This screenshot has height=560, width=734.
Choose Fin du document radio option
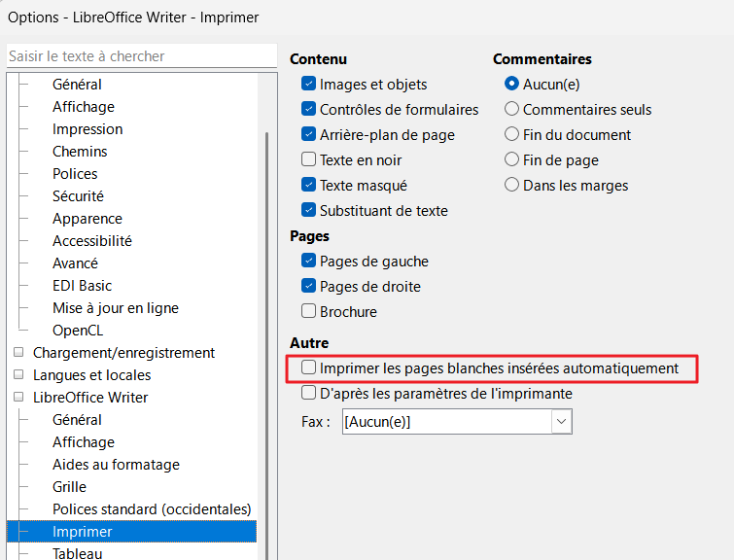(x=511, y=134)
